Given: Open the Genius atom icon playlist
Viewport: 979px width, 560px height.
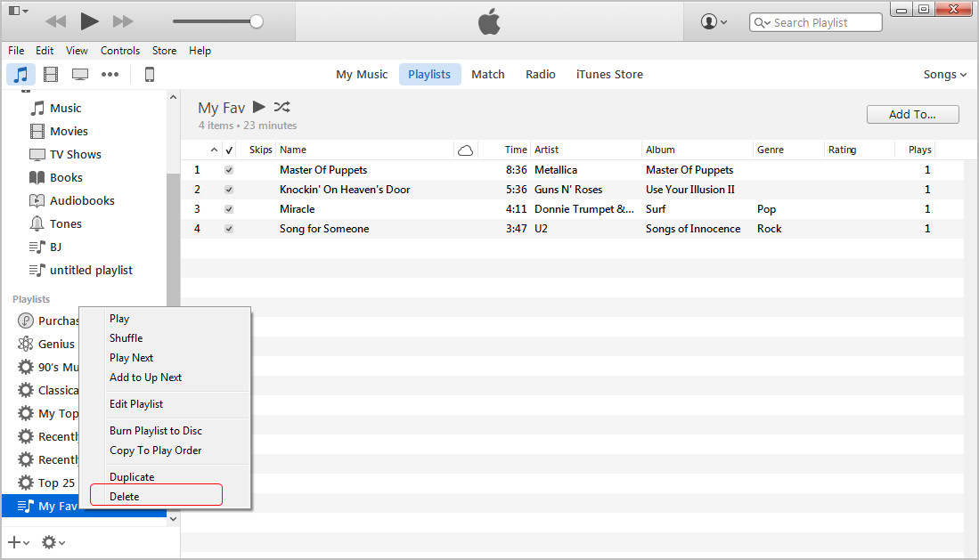Looking at the screenshot, I should (x=26, y=344).
